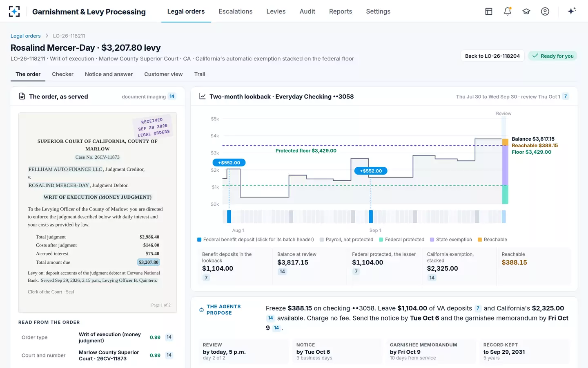The image size is (588, 368).
Task: Select the Garnishee Memorandum deadline card
Action: (x=430, y=351)
